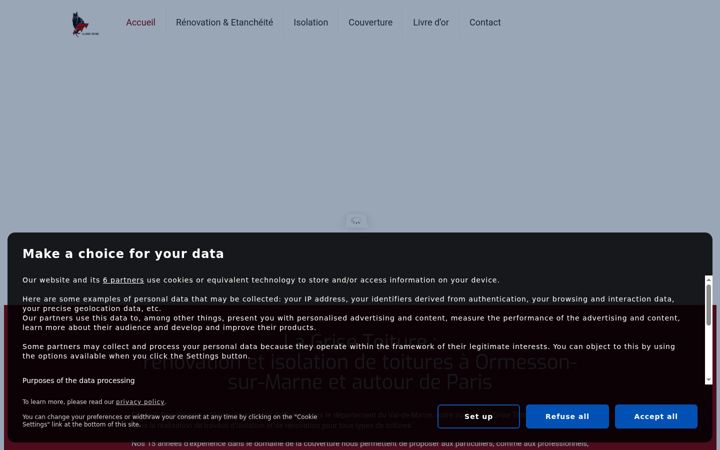This screenshot has width=720, height=450.
Task: Click the Accept all button
Action: click(x=656, y=416)
